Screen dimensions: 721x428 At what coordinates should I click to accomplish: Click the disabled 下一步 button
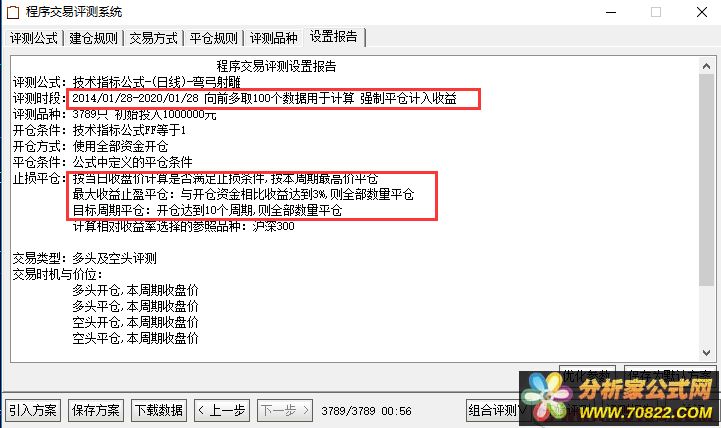(285, 410)
